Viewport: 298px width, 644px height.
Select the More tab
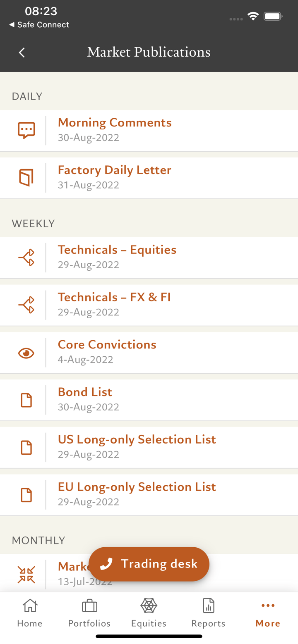coord(268,613)
